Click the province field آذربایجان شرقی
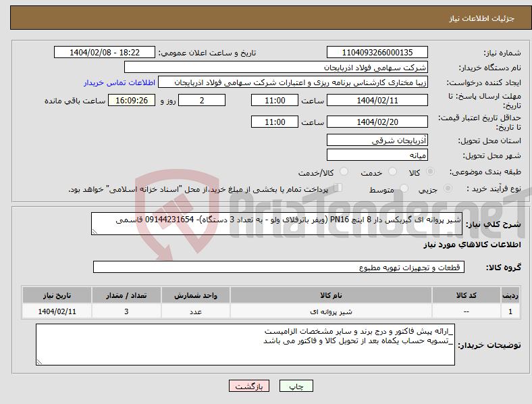The width and height of the screenshot is (532, 404). (x=377, y=140)
